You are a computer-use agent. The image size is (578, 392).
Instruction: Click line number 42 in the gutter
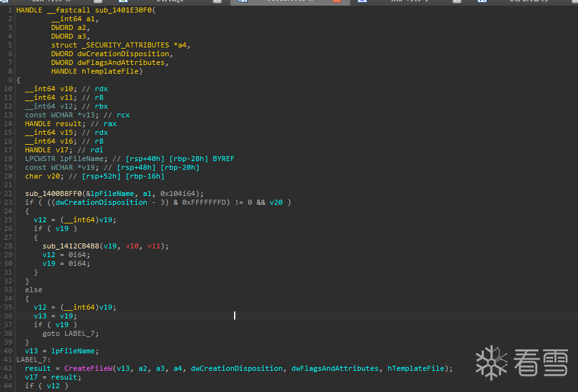tap(7, 368)
